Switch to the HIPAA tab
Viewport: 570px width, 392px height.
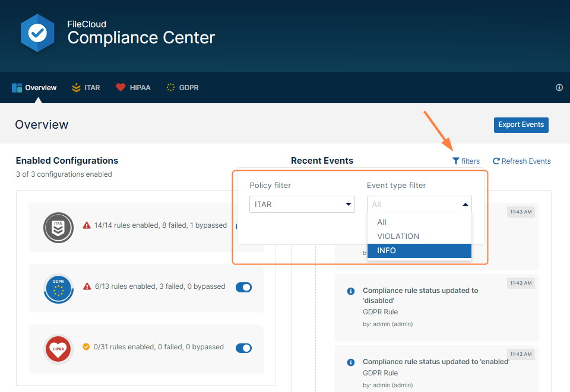(x=133, y=88)
